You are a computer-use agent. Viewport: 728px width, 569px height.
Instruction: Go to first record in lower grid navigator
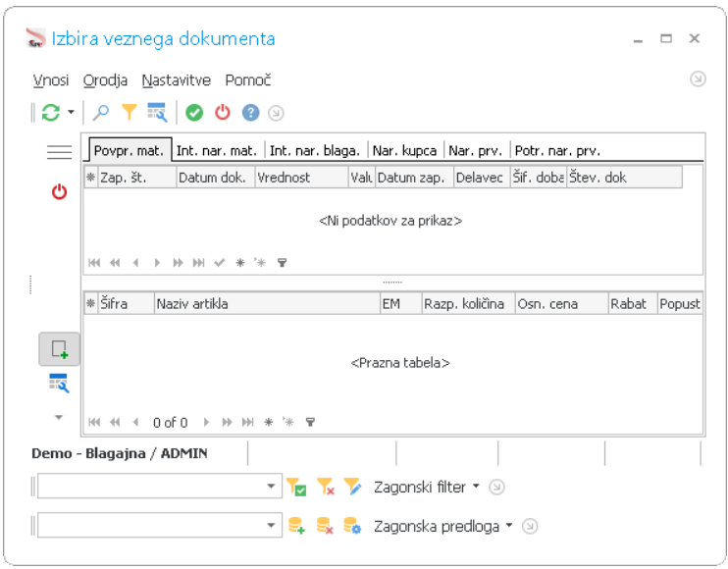[94, 422]
